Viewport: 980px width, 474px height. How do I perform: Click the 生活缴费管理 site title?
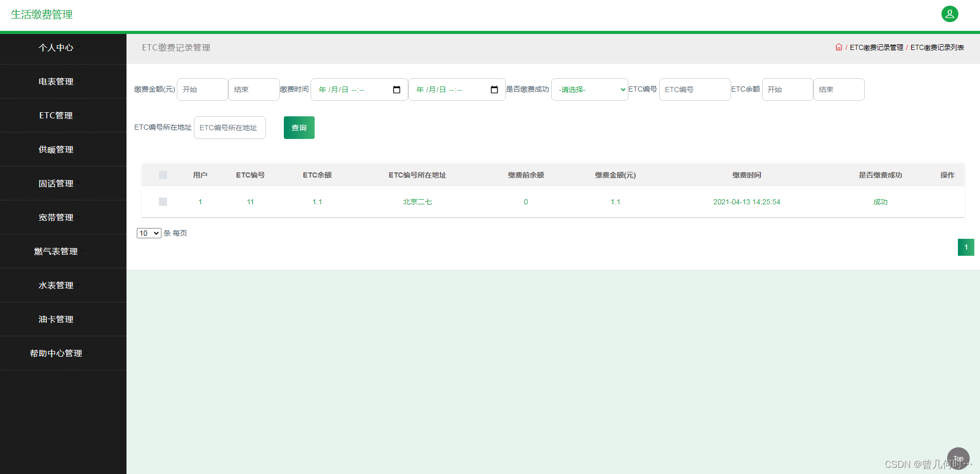(x=42, y=14)
